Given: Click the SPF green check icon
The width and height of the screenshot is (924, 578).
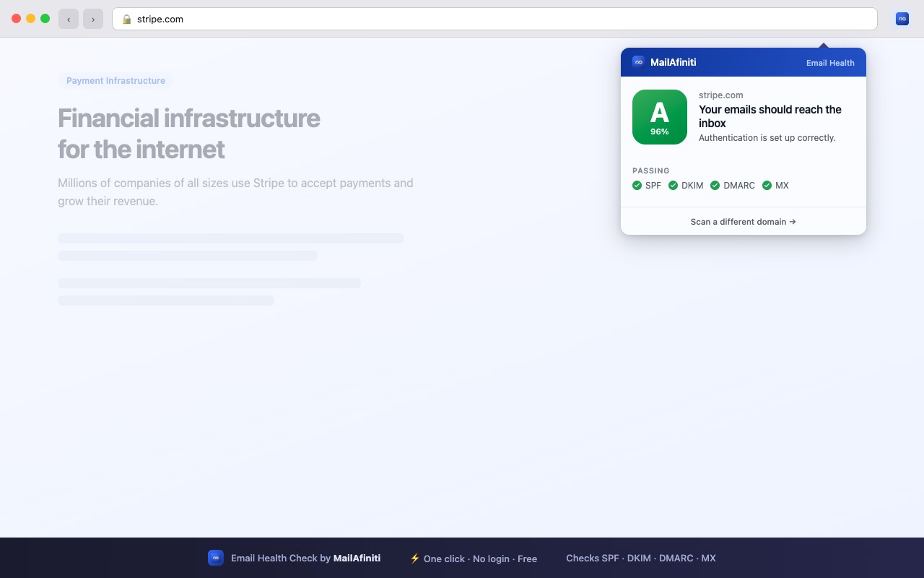Looking at the screenshot, I should [637, 186].
